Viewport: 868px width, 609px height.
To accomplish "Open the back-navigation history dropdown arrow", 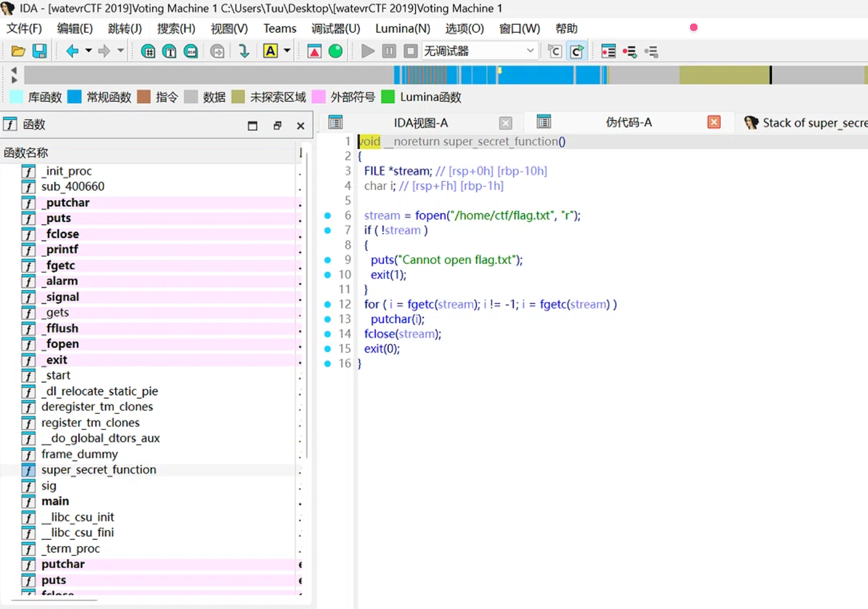I will tap(89, 51).
